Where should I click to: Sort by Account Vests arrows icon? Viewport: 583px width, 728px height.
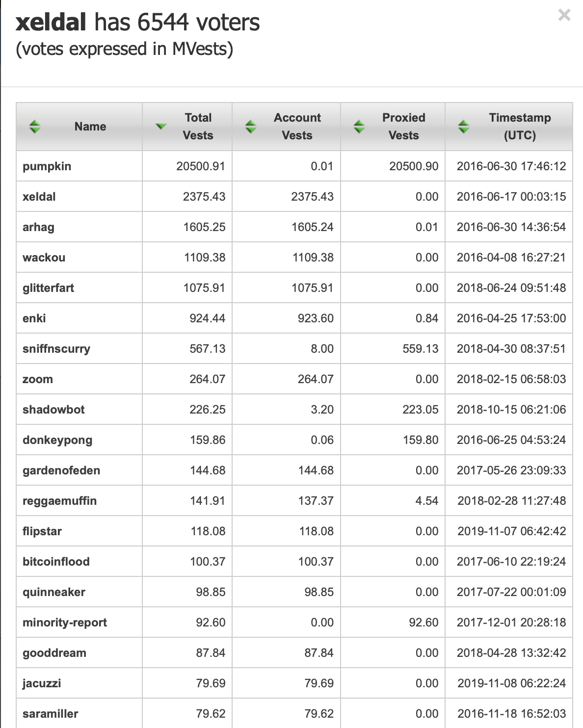pyautogui.click(x=251, y=127)
